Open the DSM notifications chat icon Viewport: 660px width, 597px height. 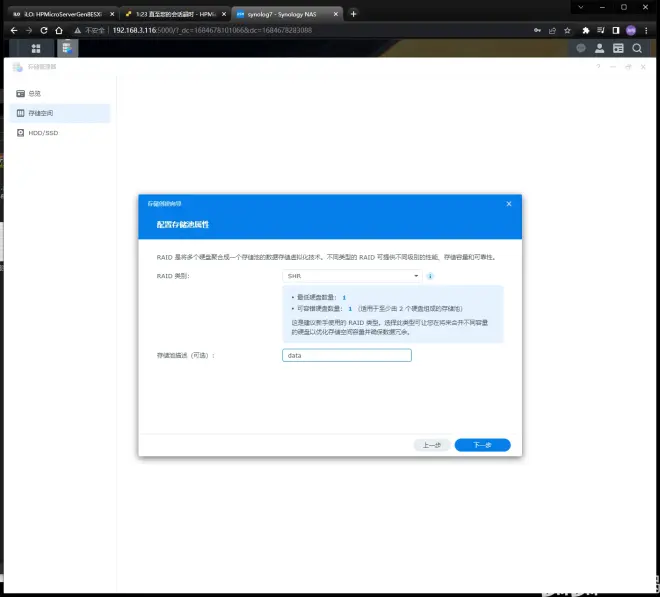(x=581, y=48)
